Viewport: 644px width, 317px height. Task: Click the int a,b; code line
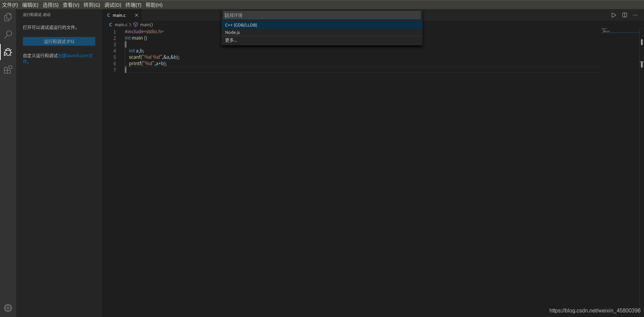137,51
